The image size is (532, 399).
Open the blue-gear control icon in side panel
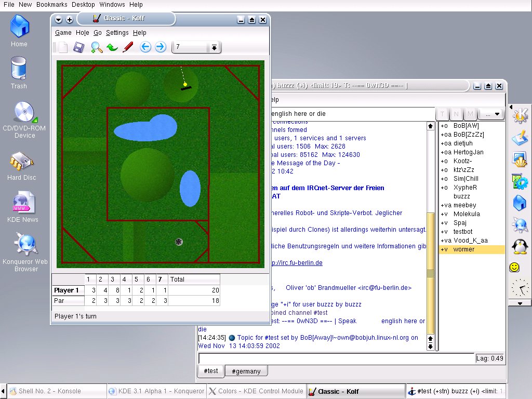click(x=520, y=181)
